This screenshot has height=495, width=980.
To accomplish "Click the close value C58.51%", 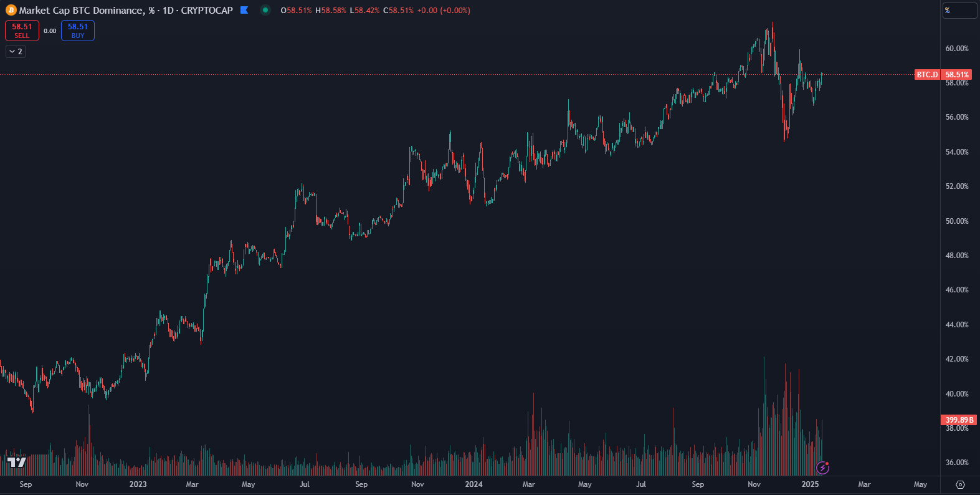I will [x=398, y=11].
